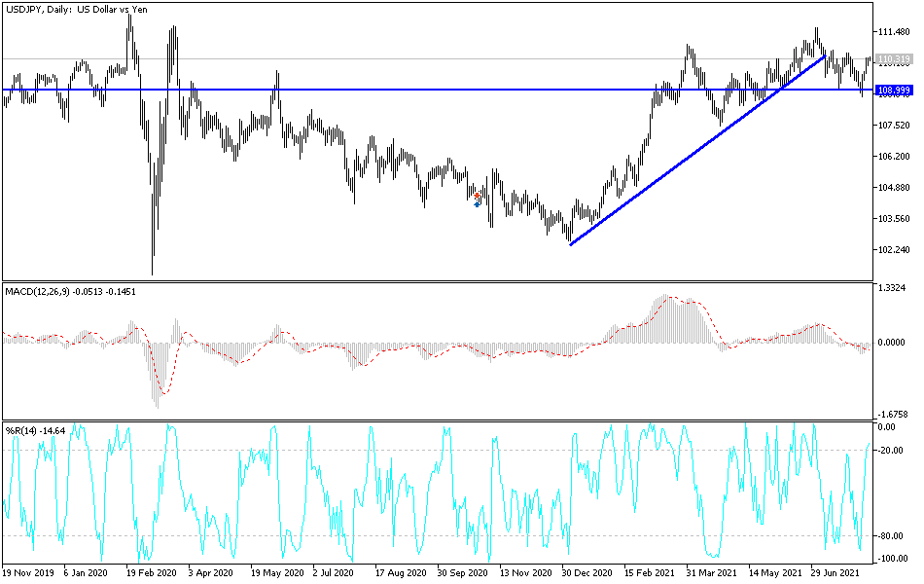Click the 30 Dec 2020 date label

pyautogui.click(x=586, y=572)
